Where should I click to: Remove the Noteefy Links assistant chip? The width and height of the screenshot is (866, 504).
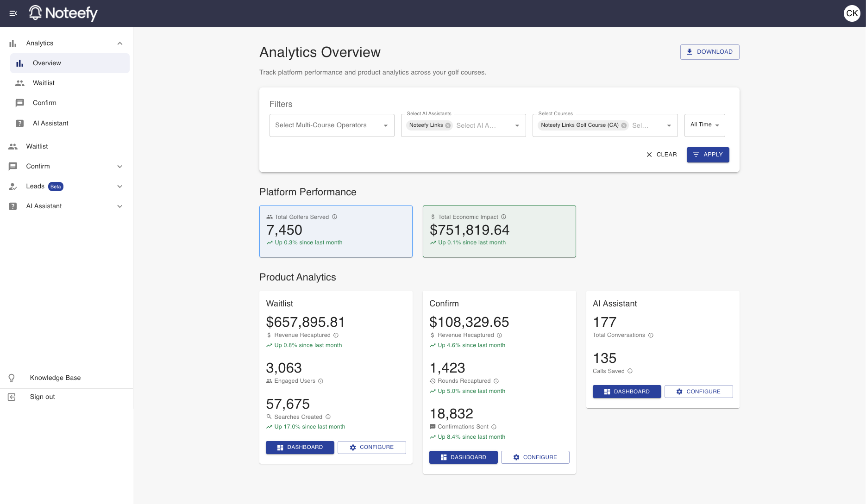click(448, 125)
